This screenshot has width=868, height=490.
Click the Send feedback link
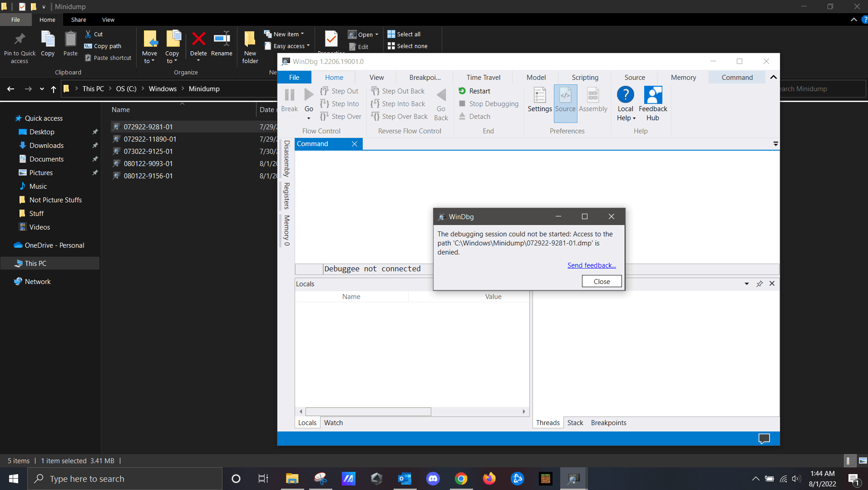592,265
